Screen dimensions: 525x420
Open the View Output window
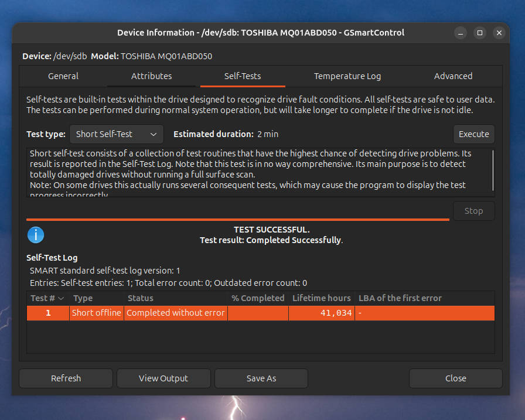point(163,378)
